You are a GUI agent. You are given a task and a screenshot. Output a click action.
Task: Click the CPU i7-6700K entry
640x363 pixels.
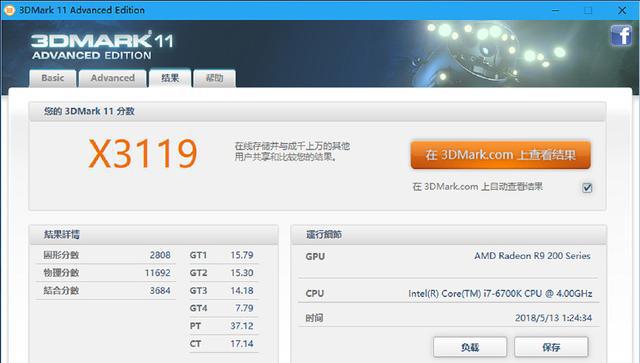(448, 293)
